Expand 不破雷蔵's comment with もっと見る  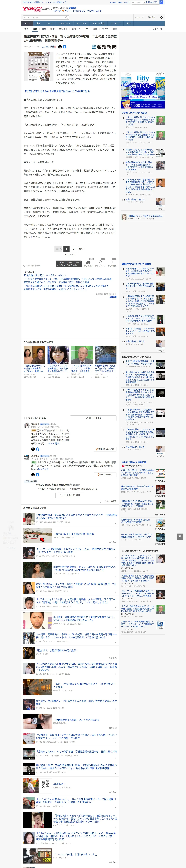(43, 469)
